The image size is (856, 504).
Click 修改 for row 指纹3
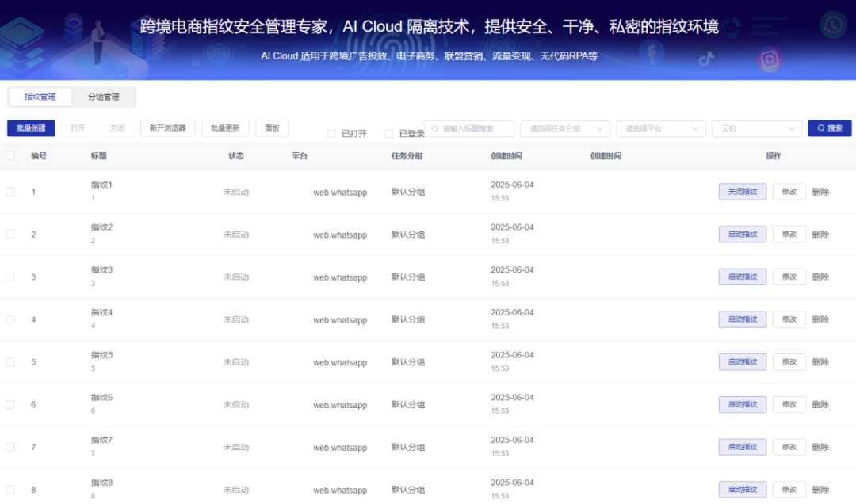pyautogui.click(x=789, y=277)
